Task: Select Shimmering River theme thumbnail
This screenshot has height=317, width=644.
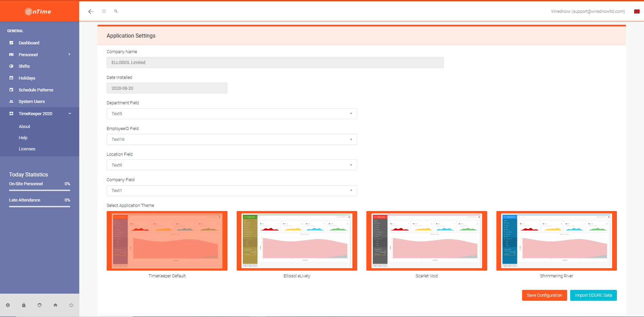Action: click(557, 241)
